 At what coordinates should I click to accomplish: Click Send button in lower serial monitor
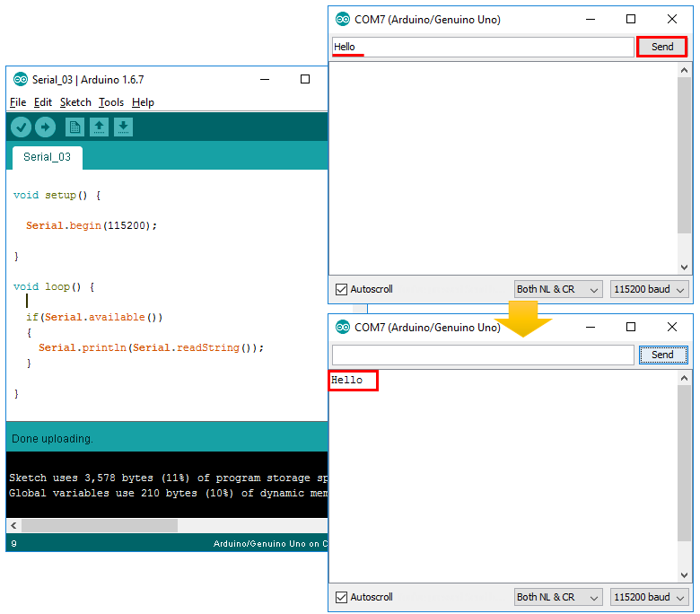(663, 355)
